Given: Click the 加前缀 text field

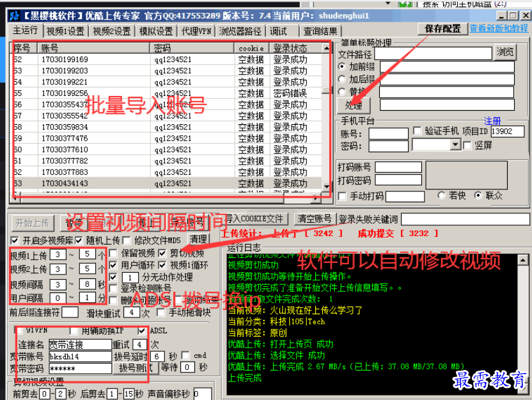Looking at the screenshot, I should 447,67.
